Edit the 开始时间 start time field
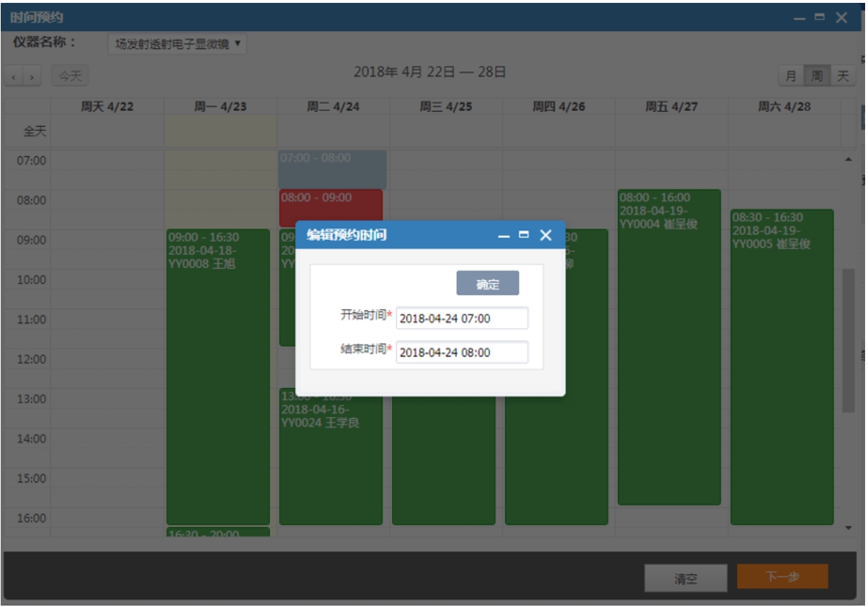The image size is (868, 607). (x=462, y=318)
